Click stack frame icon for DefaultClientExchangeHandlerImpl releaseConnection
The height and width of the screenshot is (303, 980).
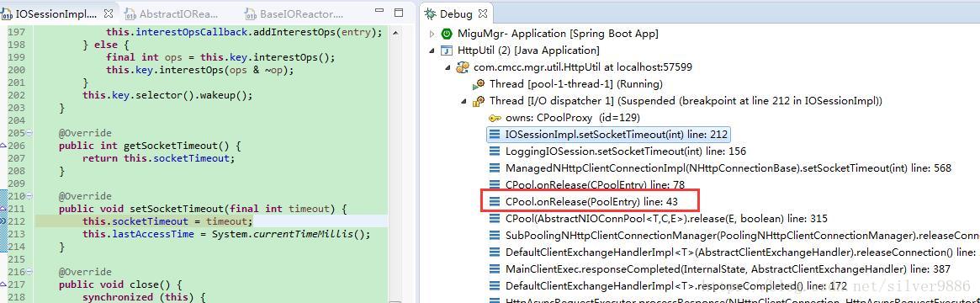point(495,252)
